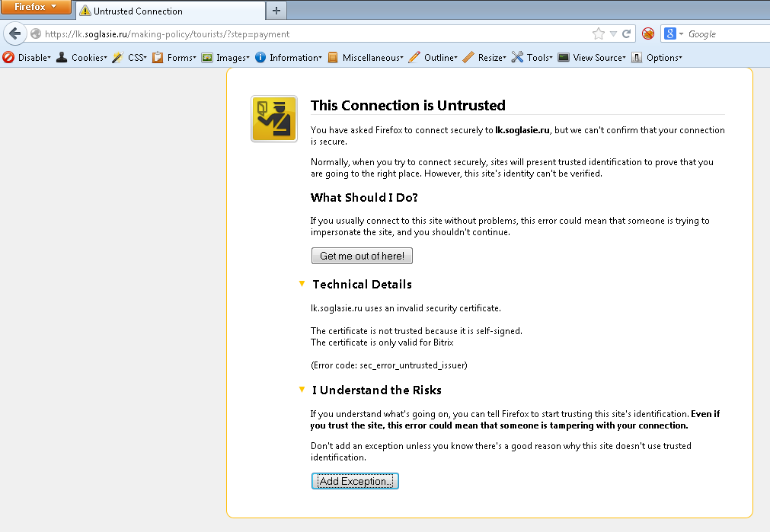Open the Options menu
This screenshot has height=532, width=770.
[664, 57]
